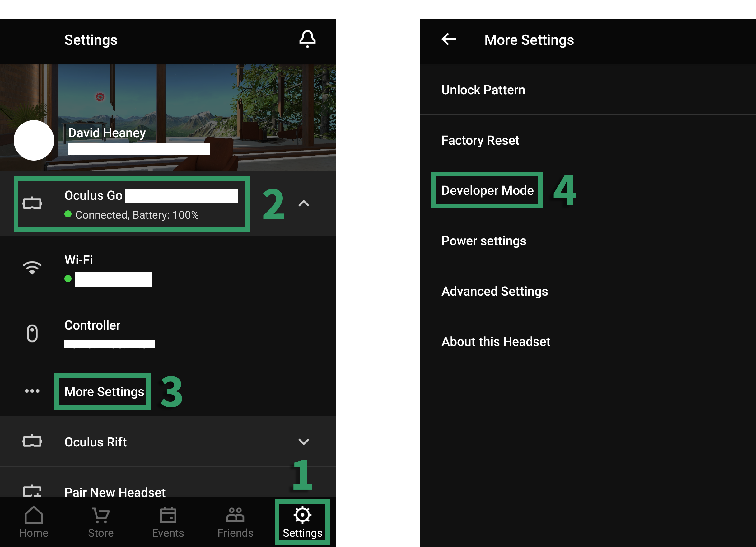Select Factory Reset entry
The image size is (756, 547).
(x=480, y=140)
